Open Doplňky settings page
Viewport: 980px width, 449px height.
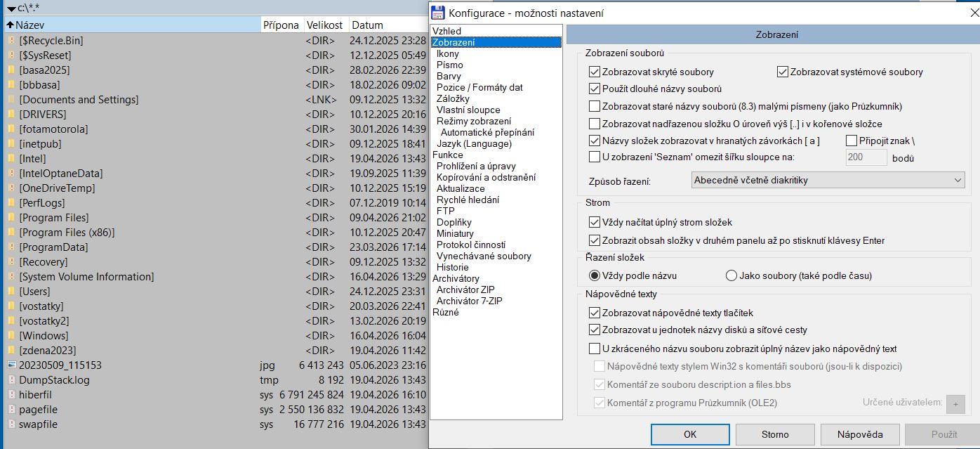pos(453,222)
